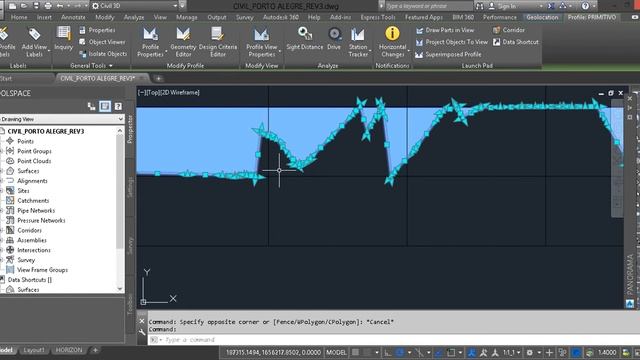This screenshot has width=640, height=360.
Task: Toggle MODEL space button in status bar
Action: [x=336, y=352]
